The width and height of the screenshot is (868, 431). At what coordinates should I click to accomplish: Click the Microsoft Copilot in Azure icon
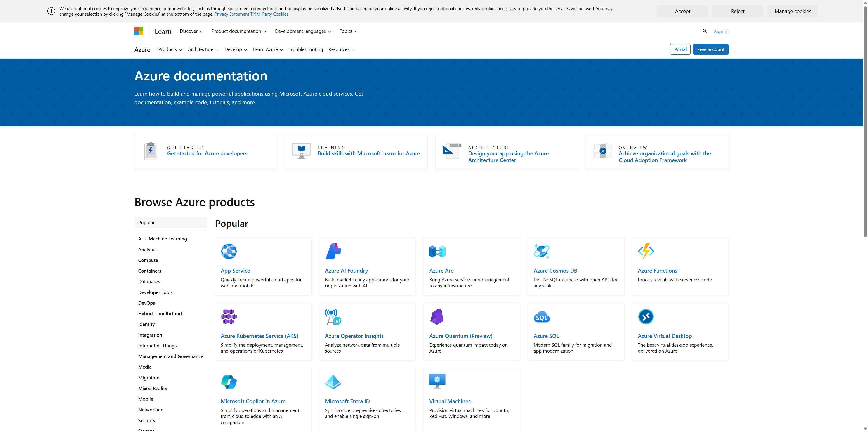[229, 382]
